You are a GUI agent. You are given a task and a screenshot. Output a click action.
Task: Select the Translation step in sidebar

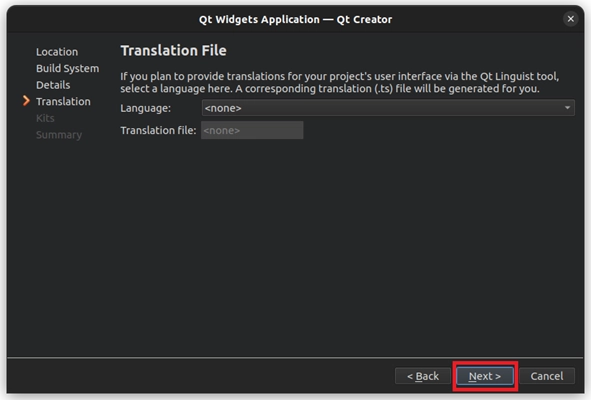pyautogui.click(x=63, y=101)
